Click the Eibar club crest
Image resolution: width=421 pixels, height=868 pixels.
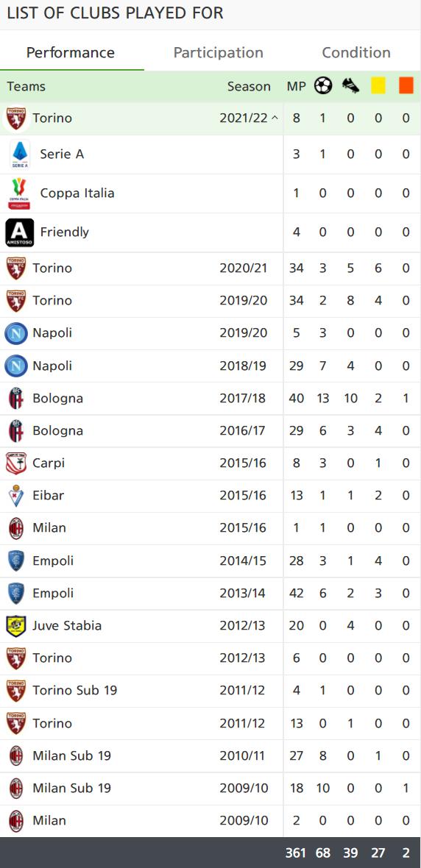pyautogui.click(x=16, y=496)
